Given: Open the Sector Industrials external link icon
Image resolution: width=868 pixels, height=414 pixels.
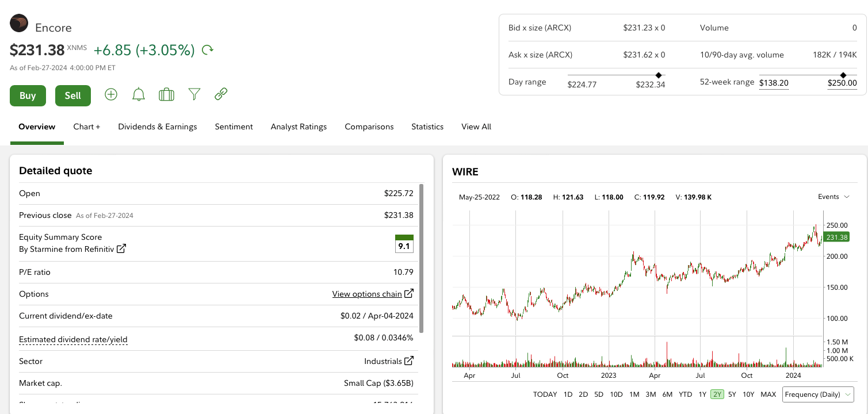Looking at the screenshot, I should point(409,361).
